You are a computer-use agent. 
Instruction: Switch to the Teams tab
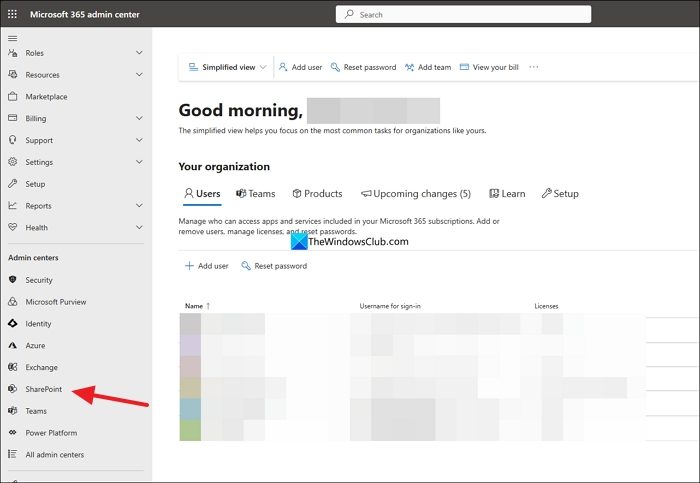coord(255,194)
